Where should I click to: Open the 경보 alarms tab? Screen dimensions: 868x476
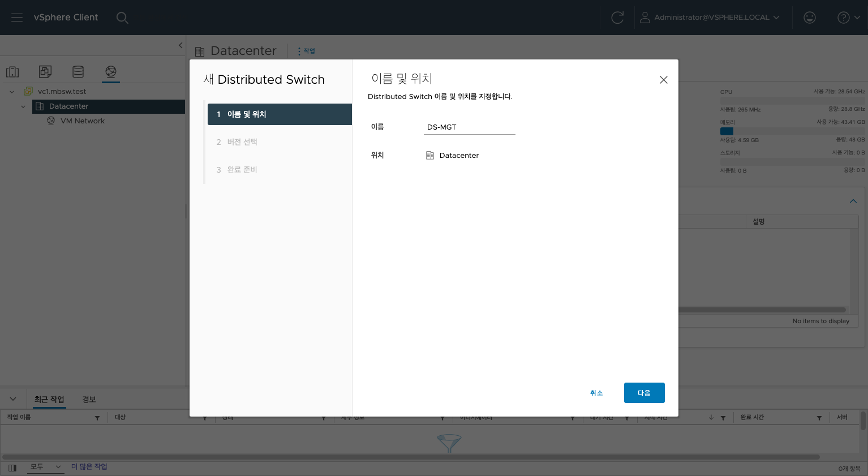pyautogui.click(x=89, y=400)
